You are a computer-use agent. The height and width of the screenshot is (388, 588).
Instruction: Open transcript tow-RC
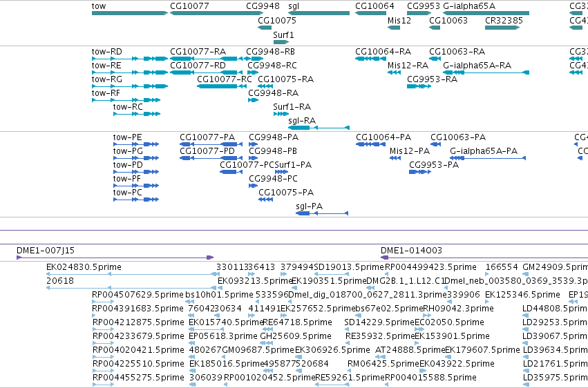pos(128,107)
